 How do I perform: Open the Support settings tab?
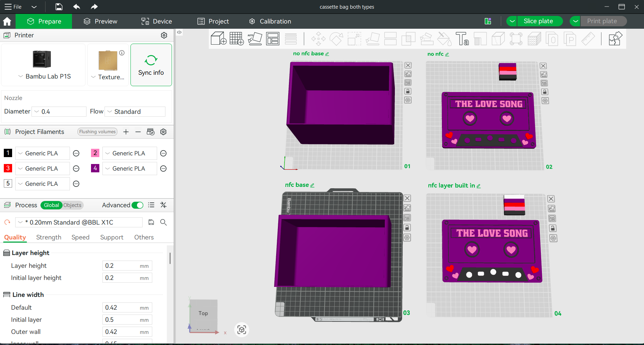112,237
